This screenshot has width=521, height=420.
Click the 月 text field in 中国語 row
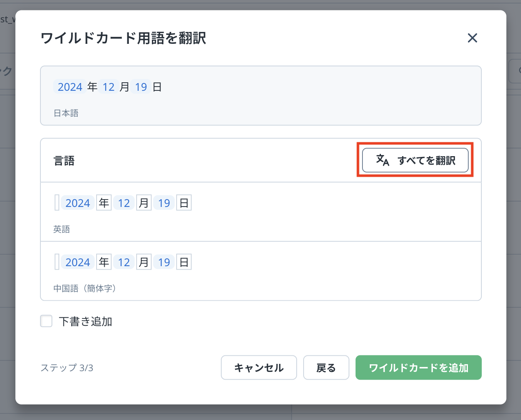click(144, 262)
